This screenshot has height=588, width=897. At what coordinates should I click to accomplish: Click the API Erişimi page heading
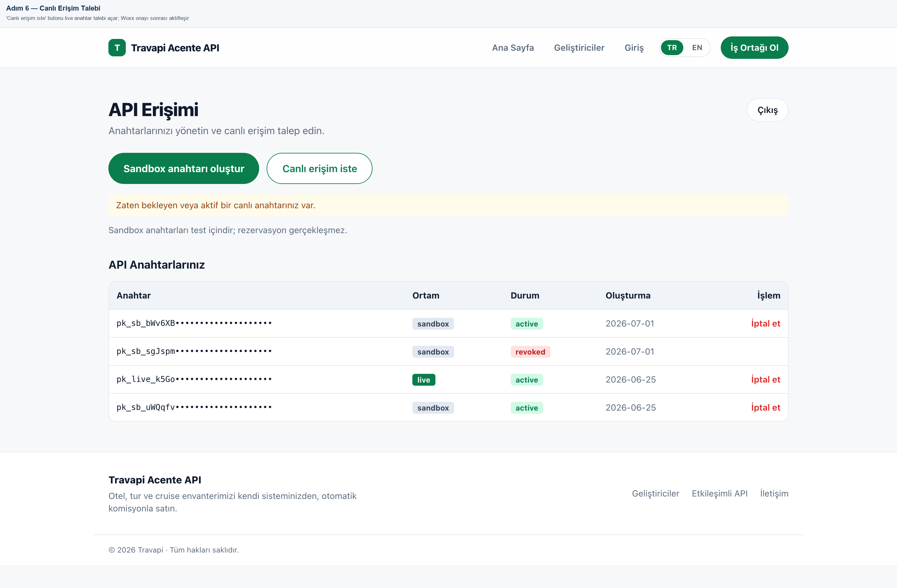click(x=154, y=110)
